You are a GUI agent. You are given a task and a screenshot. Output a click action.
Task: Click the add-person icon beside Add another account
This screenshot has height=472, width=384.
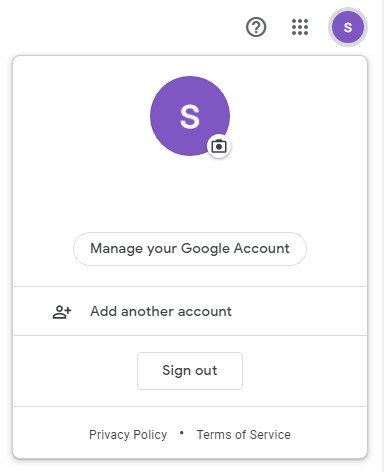pos(62,312)
